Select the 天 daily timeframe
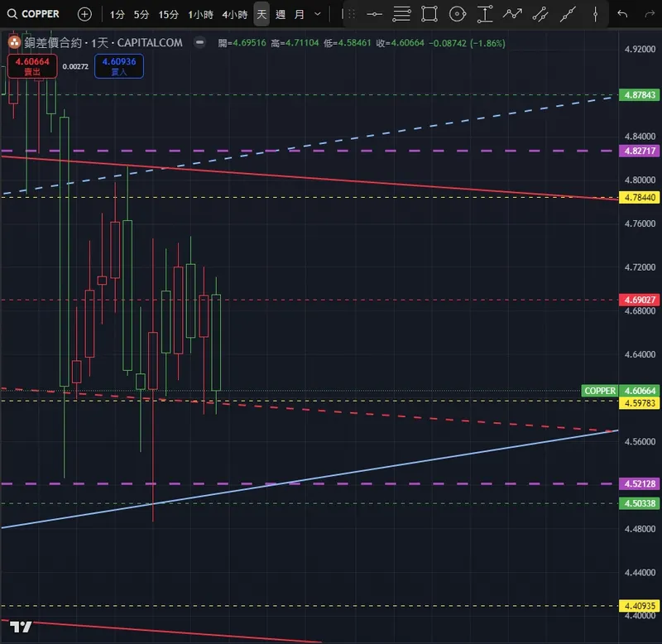Image resolution: width=662 pixels, height=644 pixels. click(261, 14)
